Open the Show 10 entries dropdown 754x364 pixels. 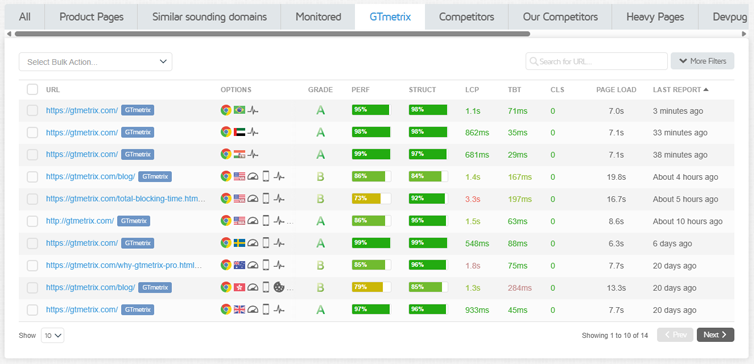pos(53,336)
